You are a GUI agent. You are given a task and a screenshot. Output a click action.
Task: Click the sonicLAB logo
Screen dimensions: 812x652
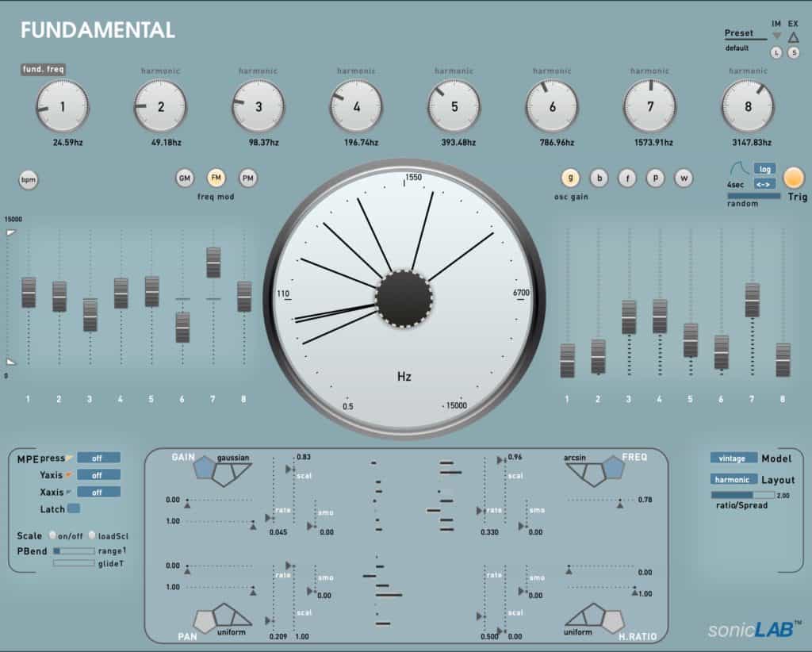point(754,629)
